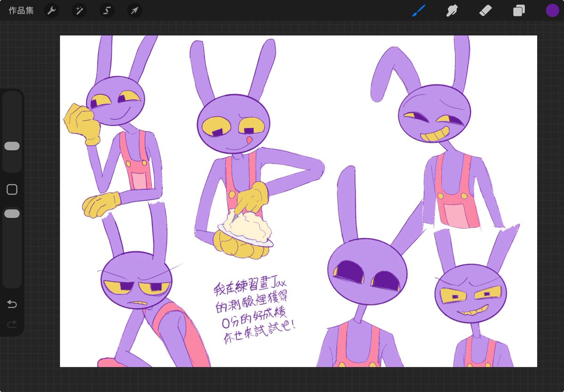This screenshot has width=564, height=392.
Task: Click the whipped cream pie drawing
Action: (246, 228)
